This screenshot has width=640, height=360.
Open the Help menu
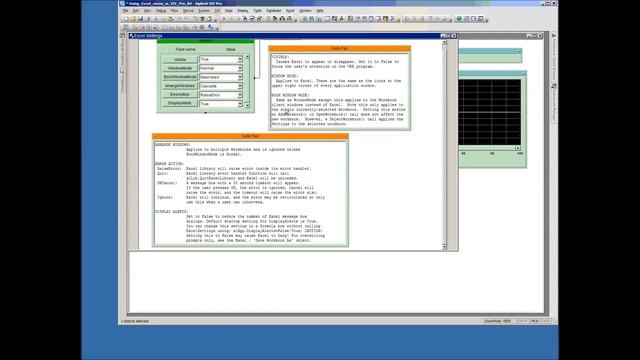[x=320, y=11]
